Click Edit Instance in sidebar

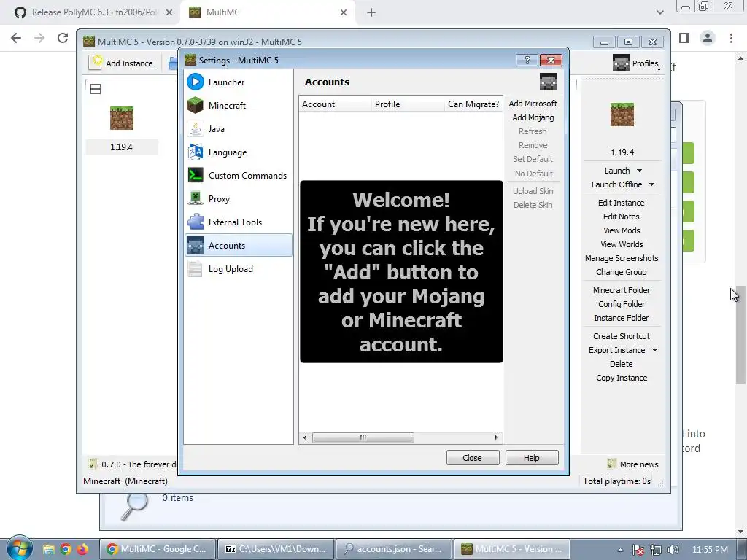pos(622,203)
